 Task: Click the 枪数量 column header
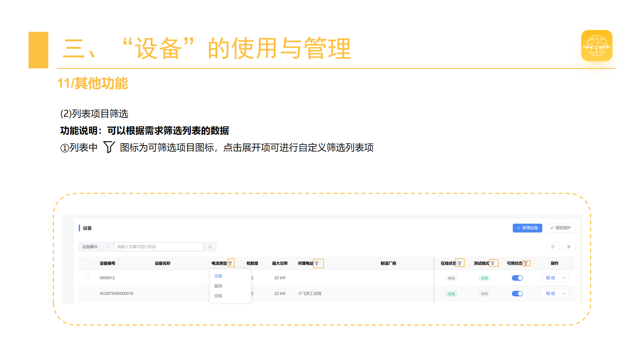coord(252,263)
